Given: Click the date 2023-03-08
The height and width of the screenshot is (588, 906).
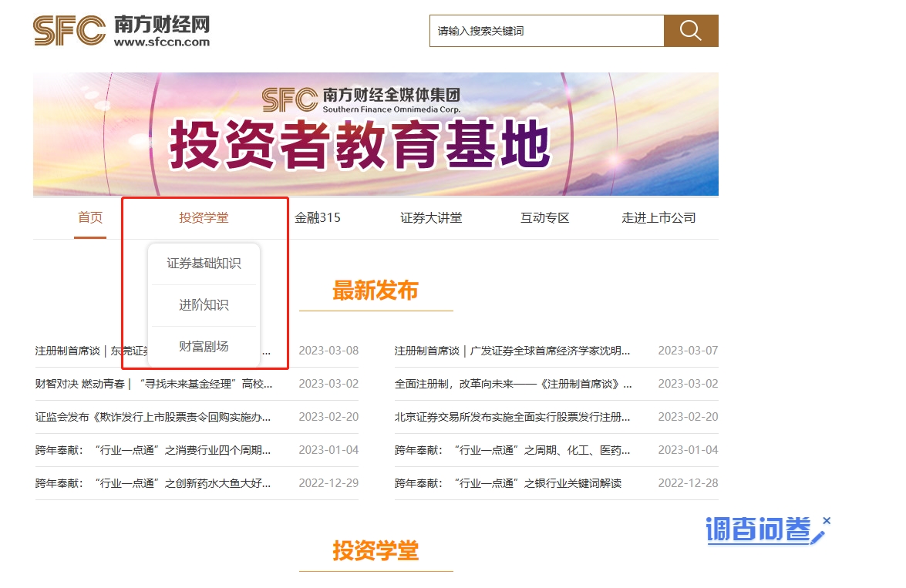Looking at the screenshot, I should (328, 351).
